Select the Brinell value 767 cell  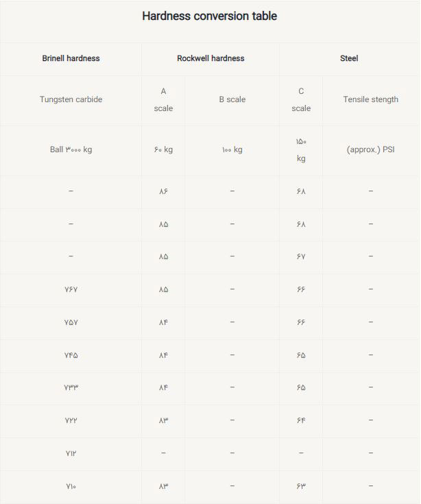pyautogui.click(x=71, y=289)
